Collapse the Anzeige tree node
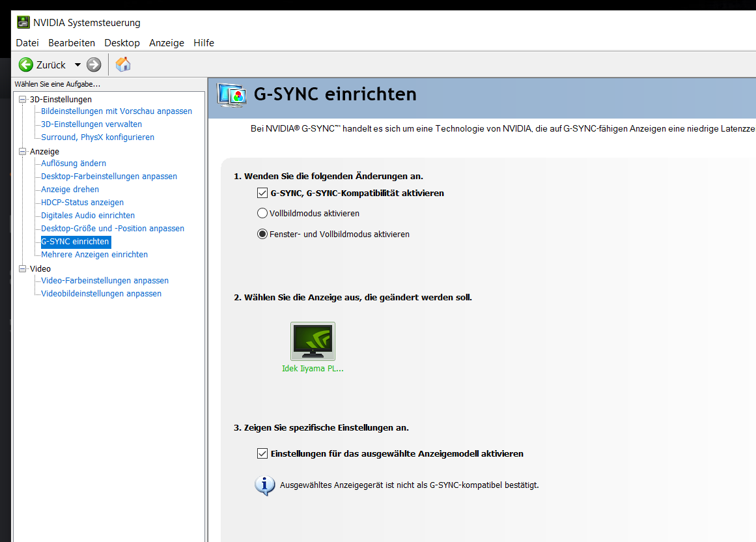Viewport: 756px width, 542px height. tap(22, 151)
